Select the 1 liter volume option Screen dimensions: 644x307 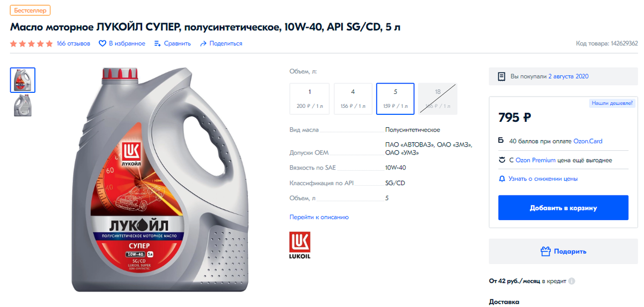click(x=310, y=99)
